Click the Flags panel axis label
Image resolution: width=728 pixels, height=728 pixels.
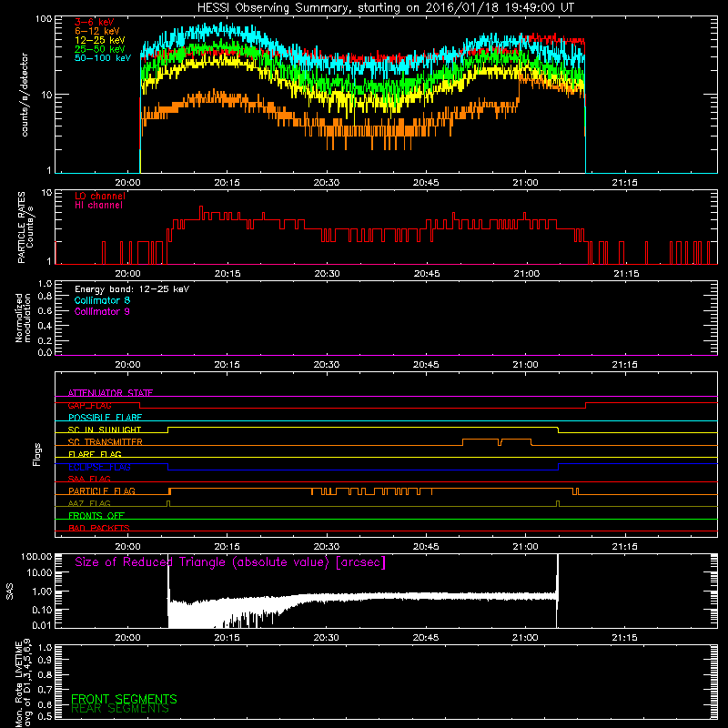[37, 454]
